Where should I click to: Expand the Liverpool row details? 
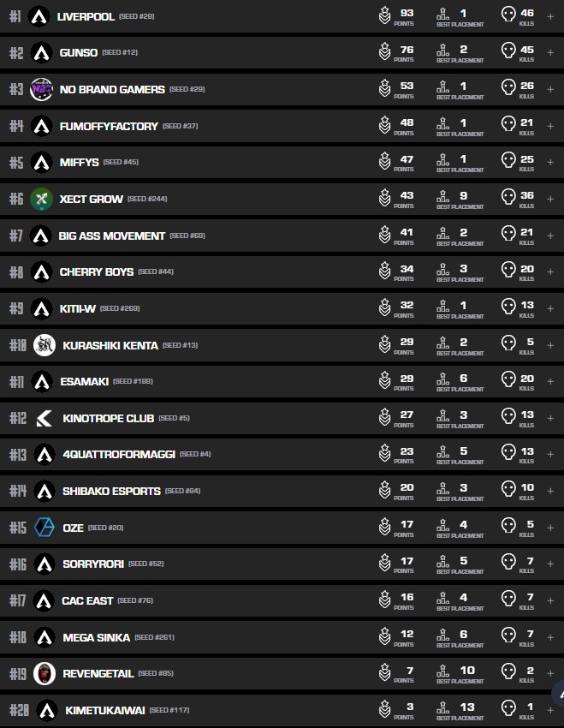550,16
